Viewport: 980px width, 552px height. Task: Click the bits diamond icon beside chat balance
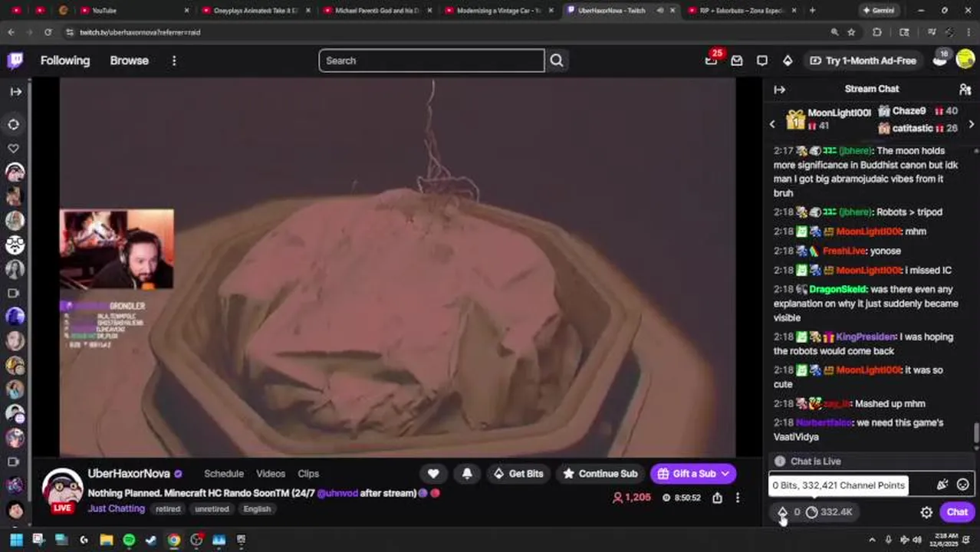782,512
